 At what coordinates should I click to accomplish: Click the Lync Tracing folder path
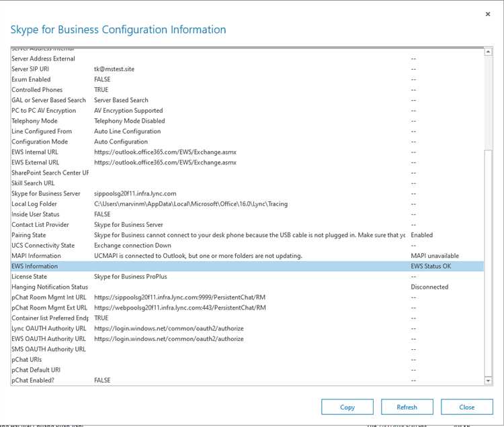click(x=191, y=204)
